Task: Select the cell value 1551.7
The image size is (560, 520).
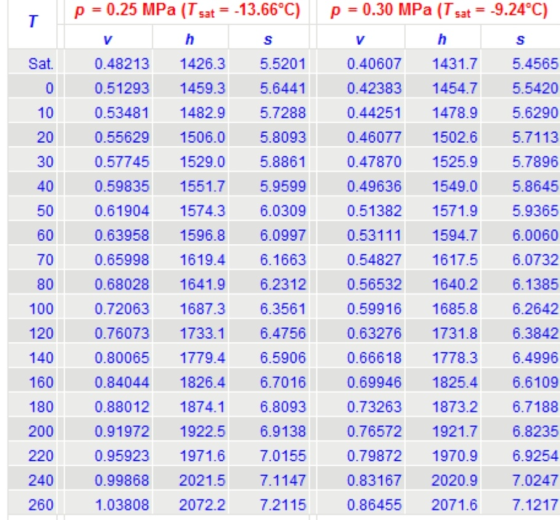Action: coord(202,186)
